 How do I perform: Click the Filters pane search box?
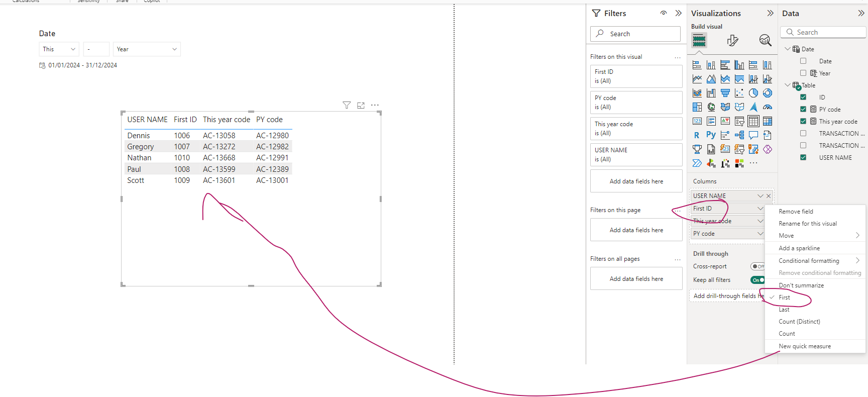click(635, 34)
